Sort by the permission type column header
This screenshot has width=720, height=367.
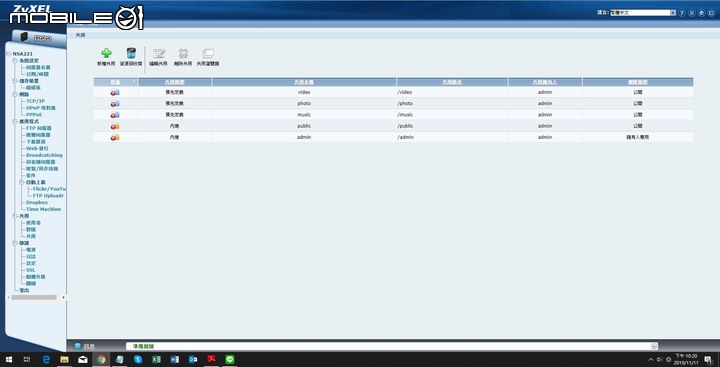[638, 82]
